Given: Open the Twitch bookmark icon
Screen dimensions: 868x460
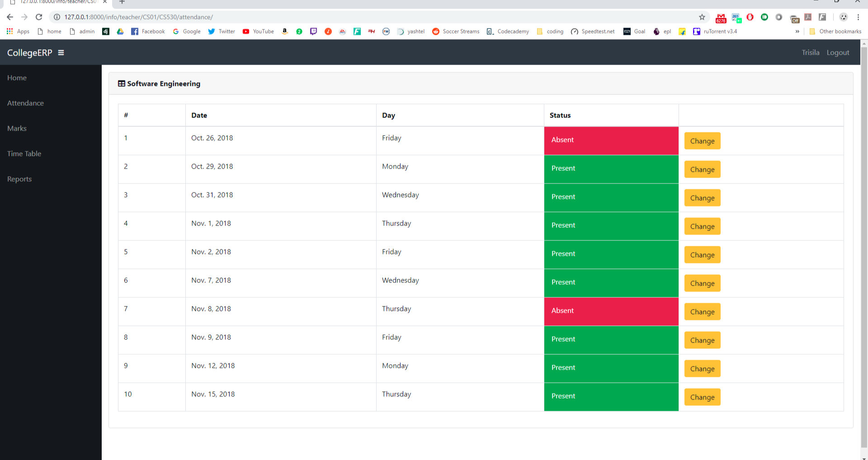Looking at the screenshot, I should click(314, 31).
